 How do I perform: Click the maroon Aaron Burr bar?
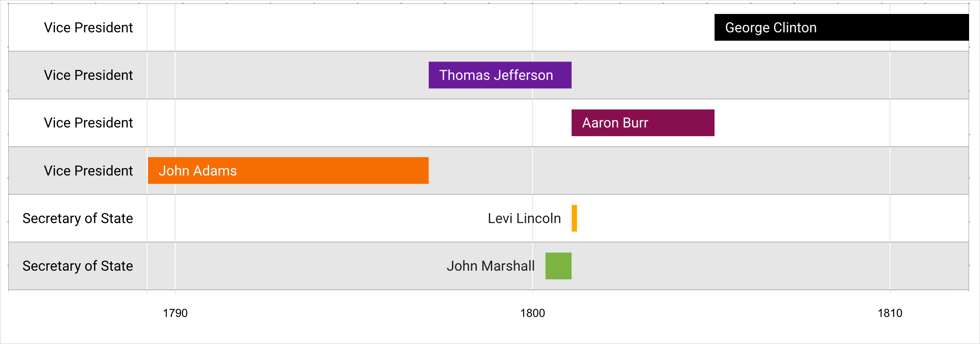pos(642,123)
